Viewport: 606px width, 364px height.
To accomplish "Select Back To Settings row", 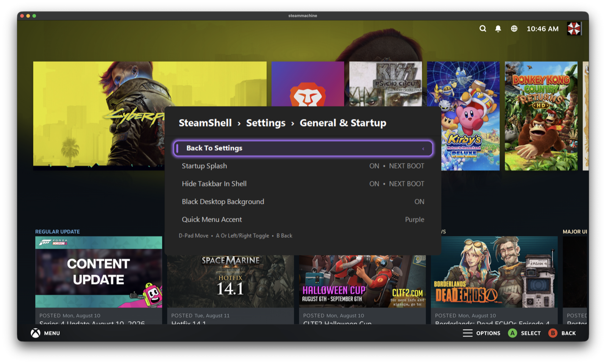I will tap(303, 148).
